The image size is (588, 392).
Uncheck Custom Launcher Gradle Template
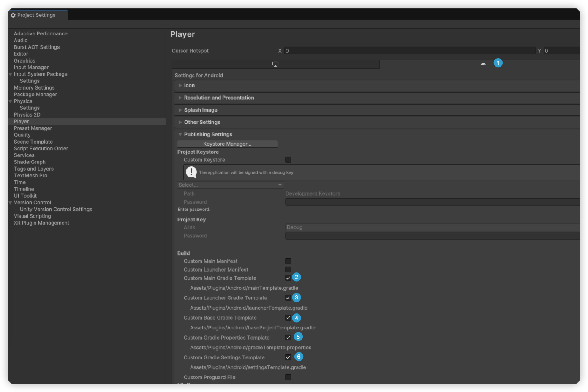[x=288, y=298]
